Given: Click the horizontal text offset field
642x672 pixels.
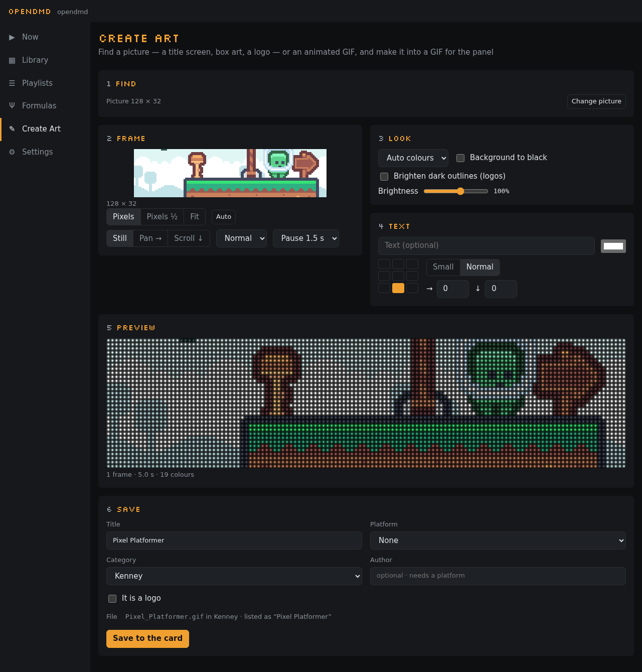Looking at the screenshot, I should pyautogui.click(x=453, y=289).
